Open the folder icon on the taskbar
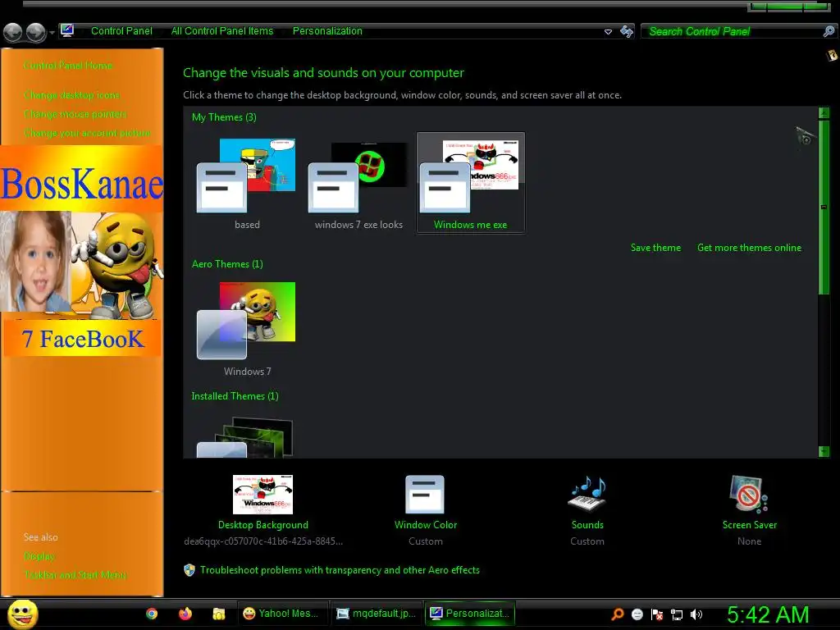Image resolution: width=840 pixels, height=630 pixels. coord(218,614)
